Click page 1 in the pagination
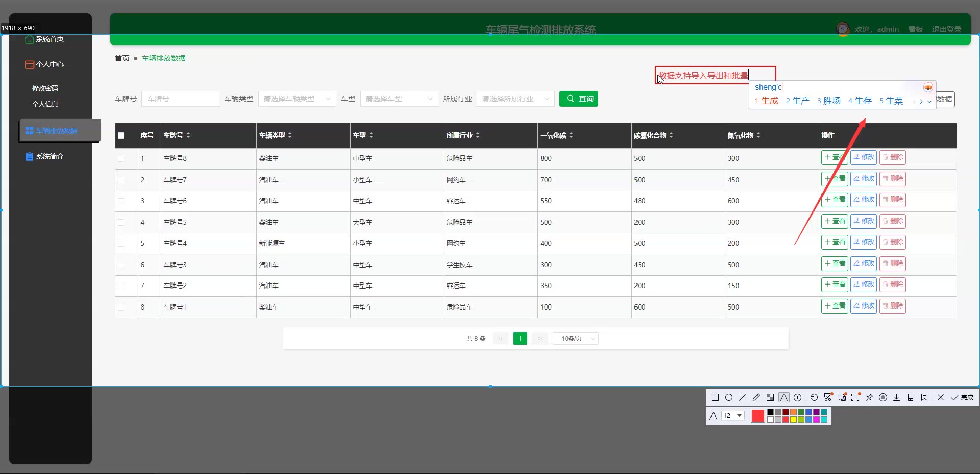This screenshot has width=980, height=474. click(520, 339)
